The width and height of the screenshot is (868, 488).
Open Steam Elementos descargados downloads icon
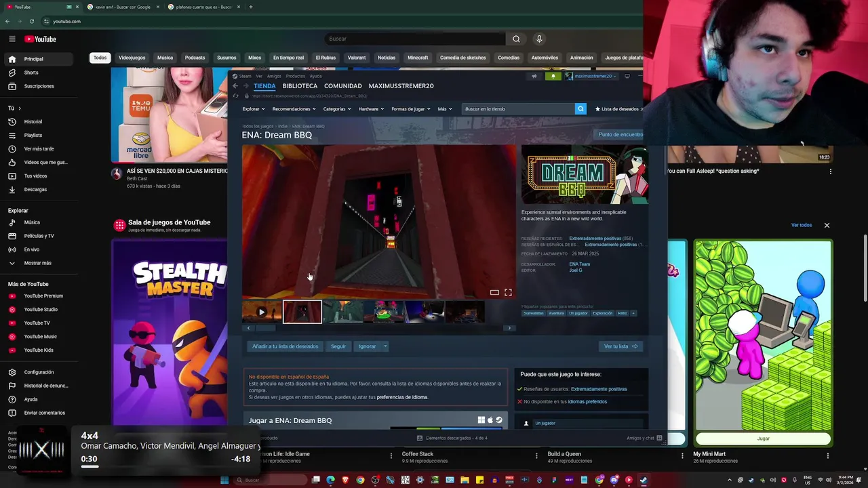(420, 438)
